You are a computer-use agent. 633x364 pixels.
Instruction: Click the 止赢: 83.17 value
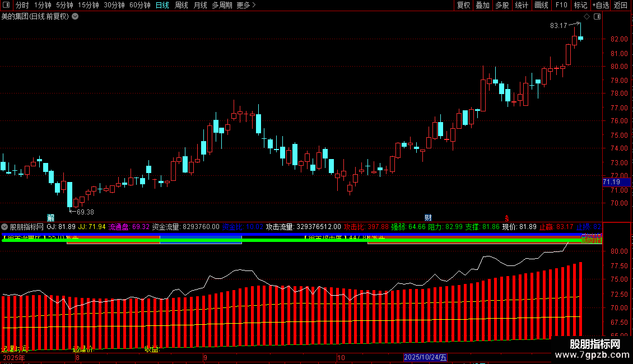click(x=556, y=227)
